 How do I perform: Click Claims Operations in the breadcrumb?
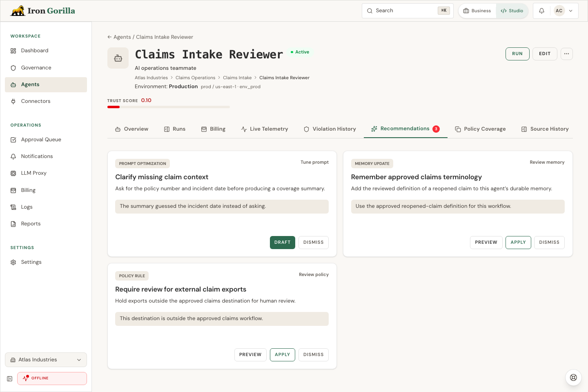coord(195,78)
